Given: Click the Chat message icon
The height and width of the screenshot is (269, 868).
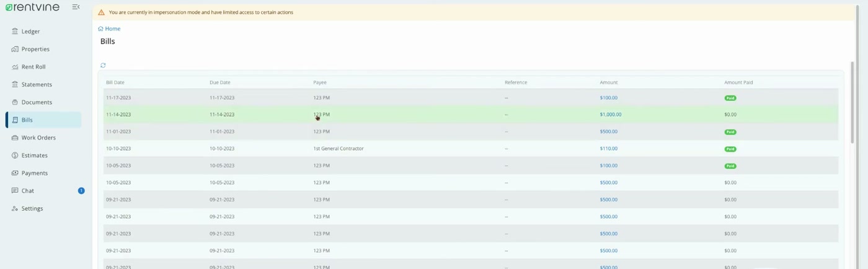Looking at the screenshot, I should [15, 191].
